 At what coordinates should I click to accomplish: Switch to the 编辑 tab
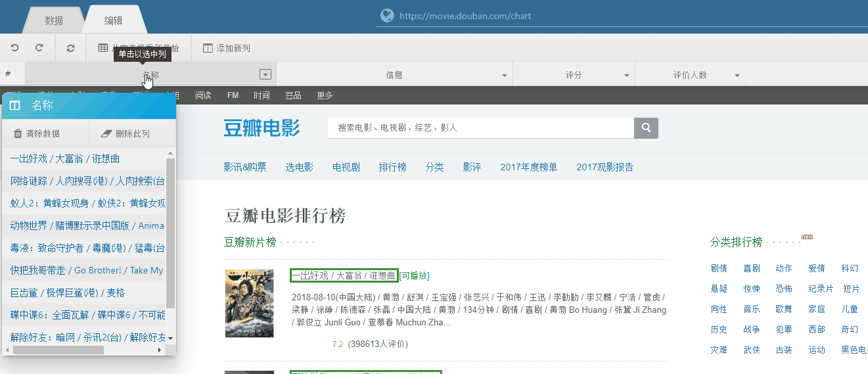[x=113, y=20]
